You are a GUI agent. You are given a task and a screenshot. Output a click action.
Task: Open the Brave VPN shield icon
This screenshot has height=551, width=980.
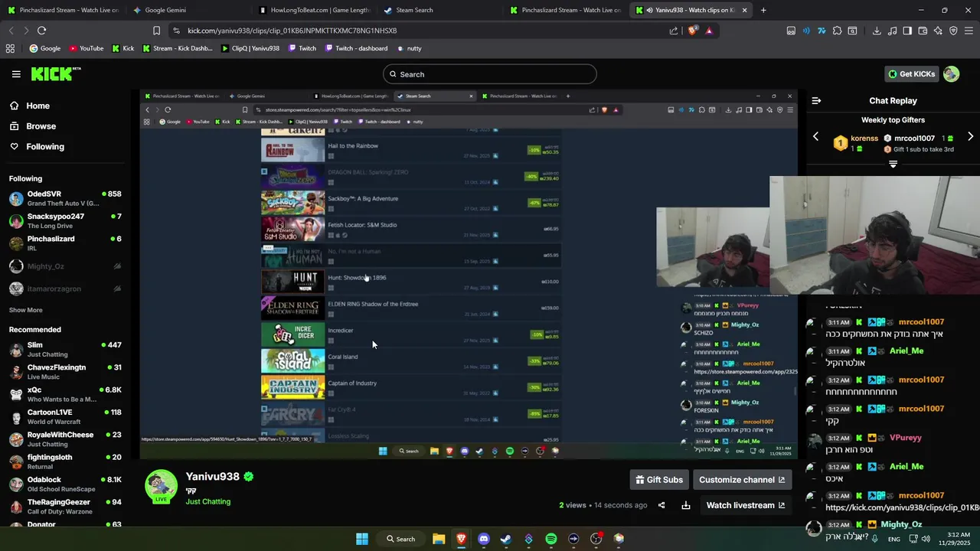pos(953,31)
